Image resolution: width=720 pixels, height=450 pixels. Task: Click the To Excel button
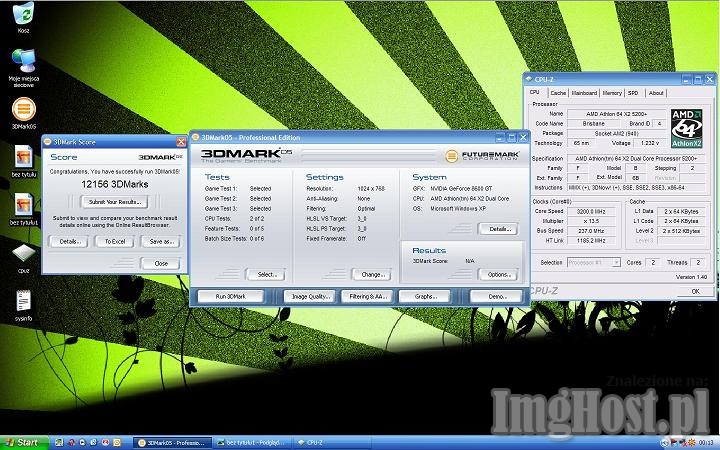point(115,242)
